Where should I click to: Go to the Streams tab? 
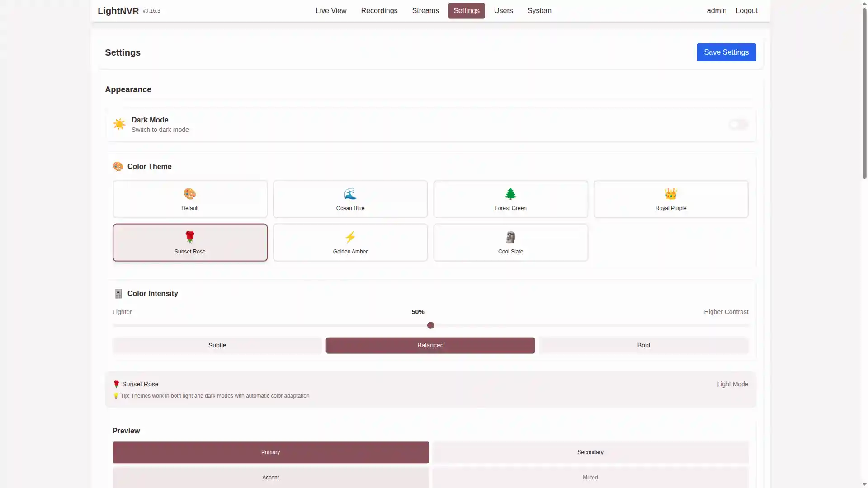tap(425, 11)
